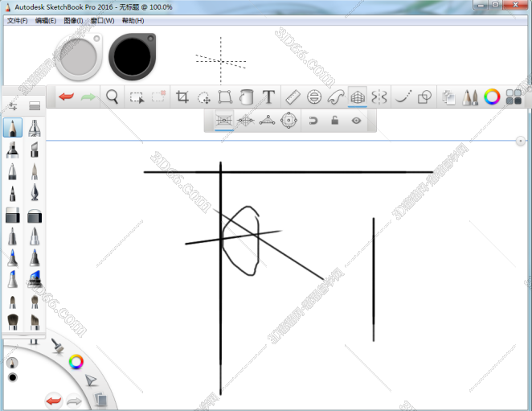Enable the Ruler guide tool
Screen dimensions: 532x411
[x=293, y=97]
